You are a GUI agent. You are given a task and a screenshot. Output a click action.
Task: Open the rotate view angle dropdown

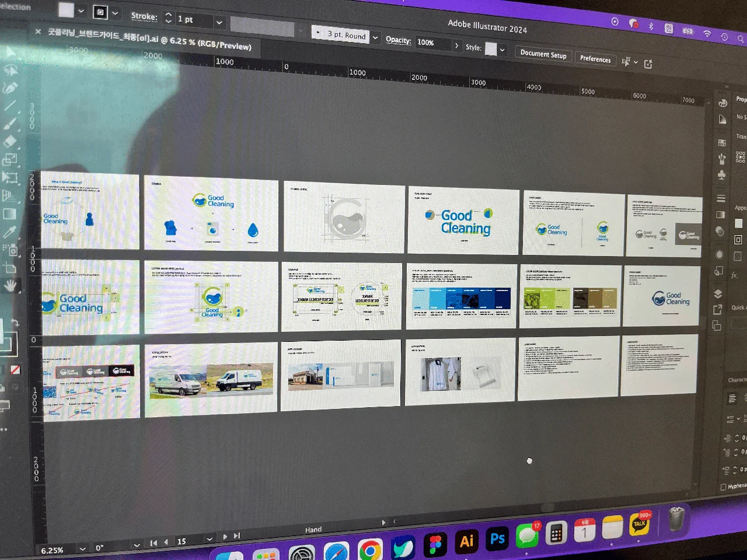click(x=137, y=545)
